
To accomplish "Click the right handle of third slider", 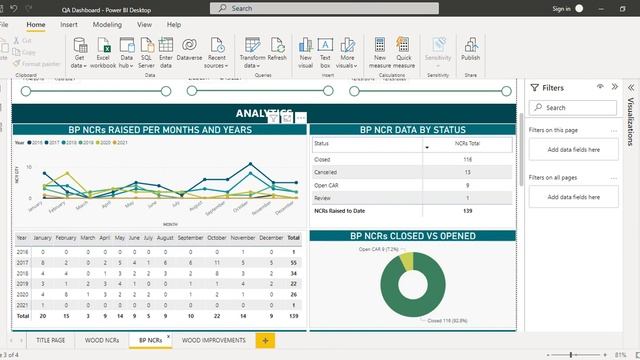I will point(506,91).
